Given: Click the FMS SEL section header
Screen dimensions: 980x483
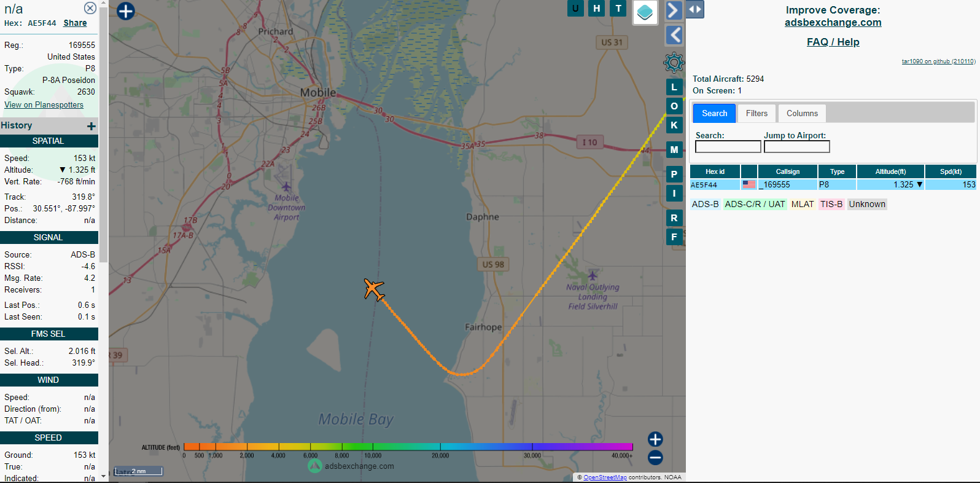Looking at the screenshot, I should tap(49, 334).
